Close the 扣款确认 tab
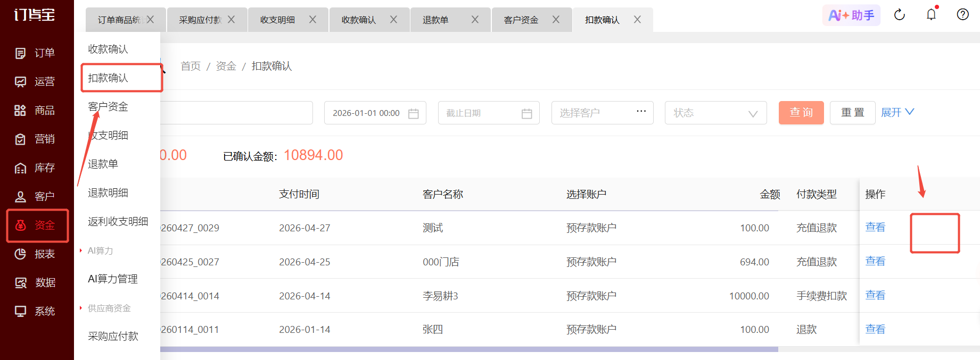The image size is (980, 360). (x=638, y=20)
